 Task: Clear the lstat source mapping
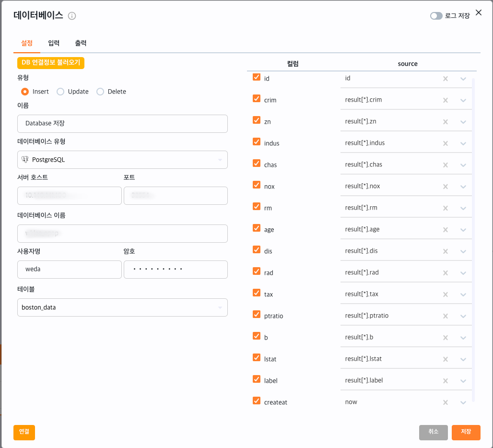click(x=446, y=359)
